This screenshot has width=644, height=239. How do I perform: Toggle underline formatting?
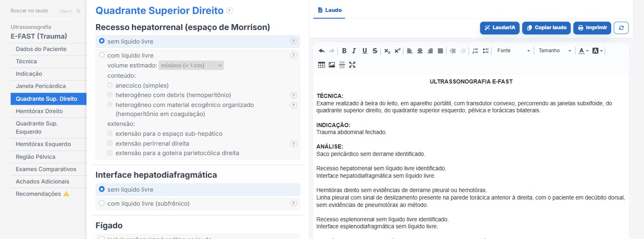pos(364,51)
